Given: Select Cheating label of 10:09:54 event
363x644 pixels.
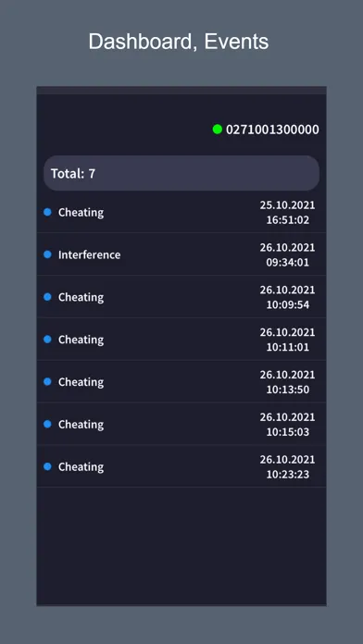Looking at the screenshot, I should click(81, 297).
